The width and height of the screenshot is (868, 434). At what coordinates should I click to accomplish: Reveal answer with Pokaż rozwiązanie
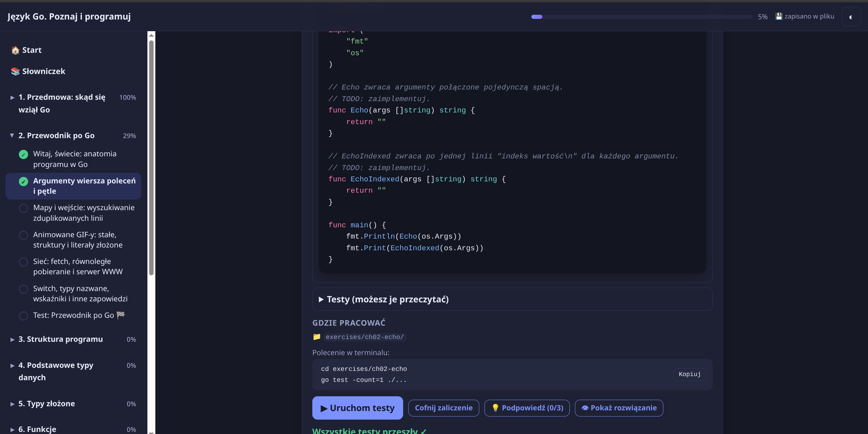point(619,408)
